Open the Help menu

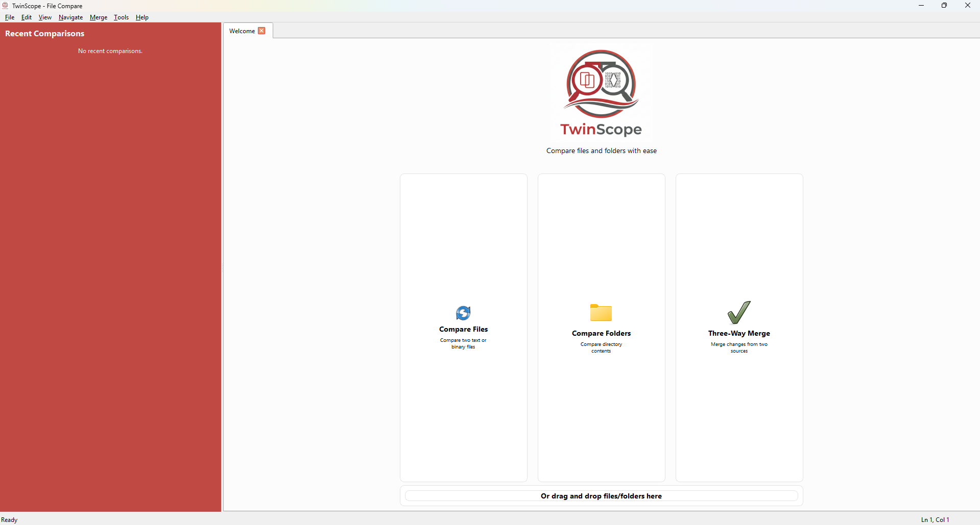tap(142, 17)
